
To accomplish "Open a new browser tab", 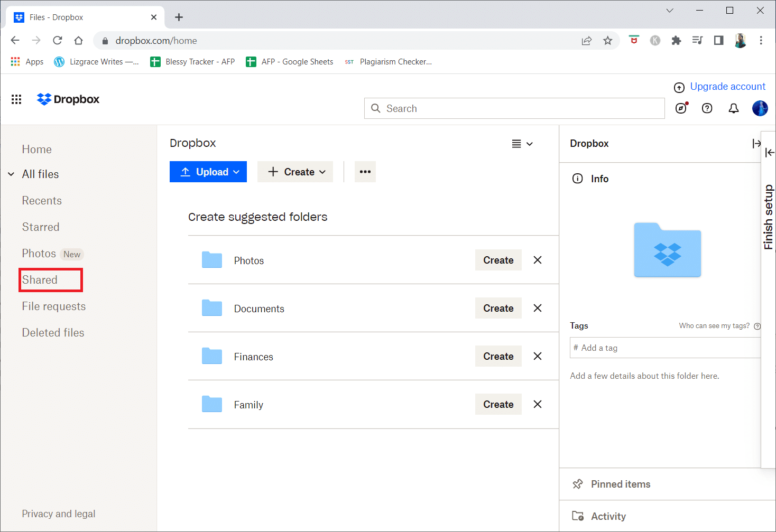I will 179,17.
